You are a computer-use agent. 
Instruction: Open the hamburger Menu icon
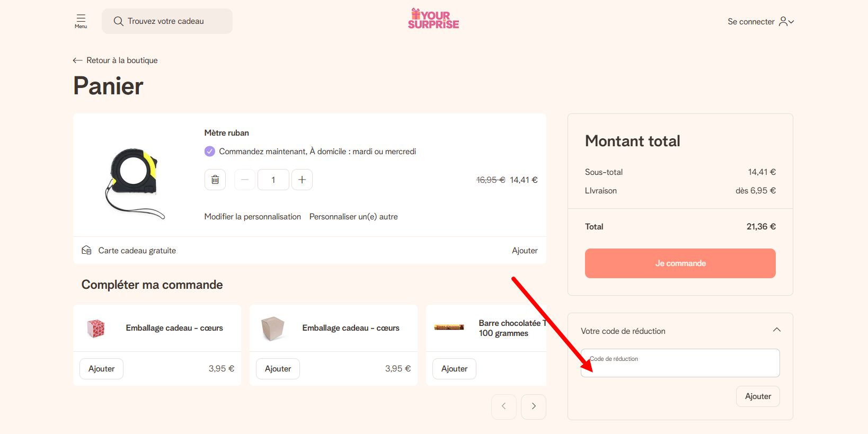81,21
